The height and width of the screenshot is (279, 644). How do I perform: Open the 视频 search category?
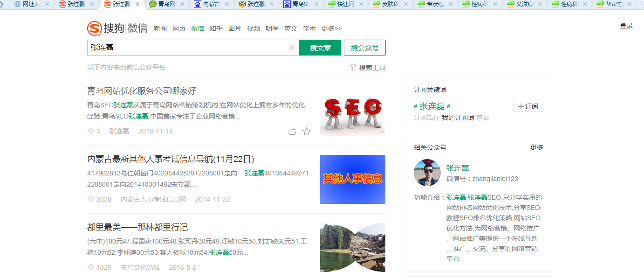(x=253, y=28)
